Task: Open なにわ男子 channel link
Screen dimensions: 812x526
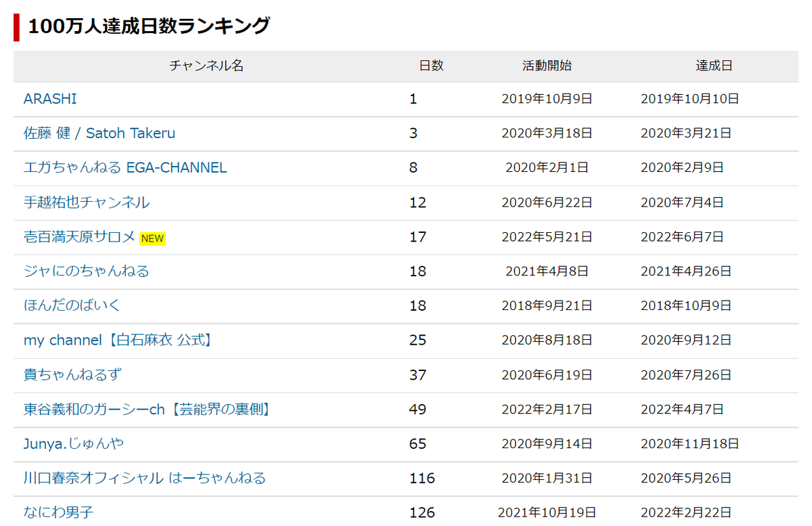Action: [x=58, y=512]
